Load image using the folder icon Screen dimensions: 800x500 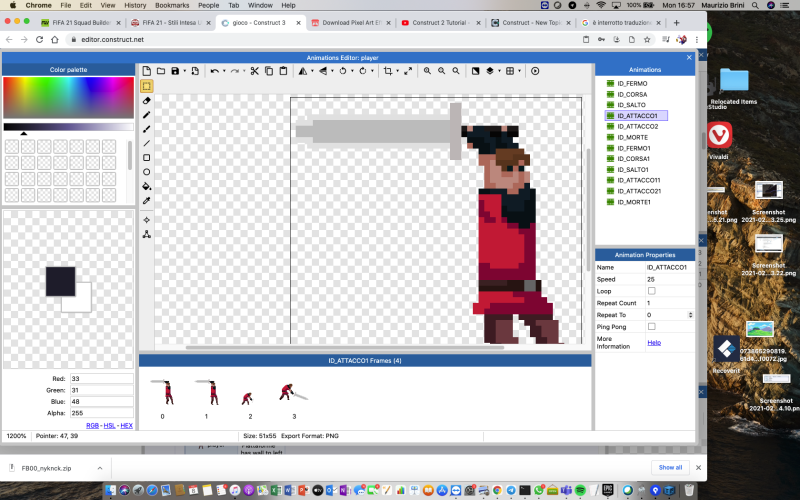coord(161,71)
